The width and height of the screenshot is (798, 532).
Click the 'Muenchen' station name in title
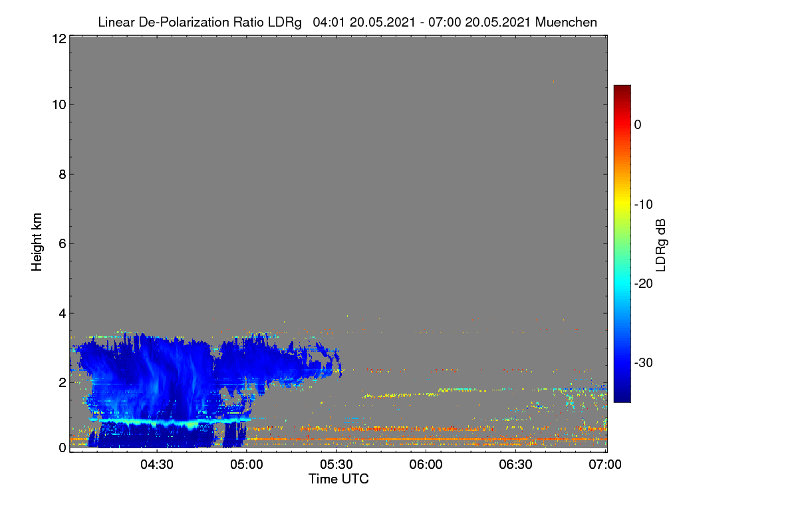click(x=566, y=23)
